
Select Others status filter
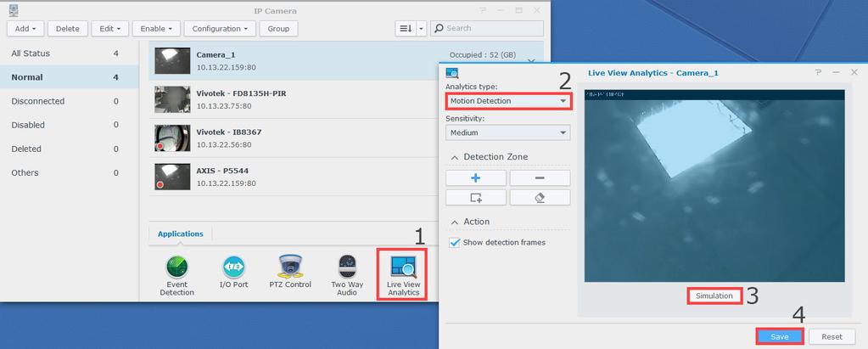[70, 173]
